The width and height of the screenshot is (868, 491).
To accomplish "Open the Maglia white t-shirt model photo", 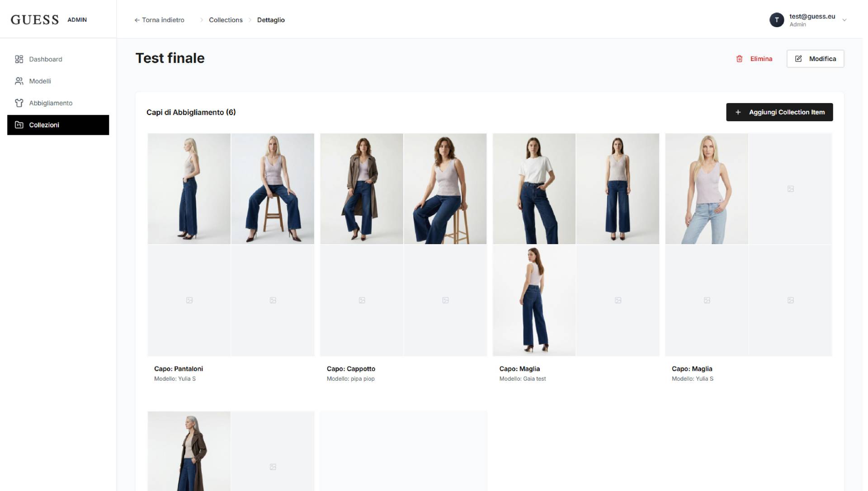I will (534, 189).
